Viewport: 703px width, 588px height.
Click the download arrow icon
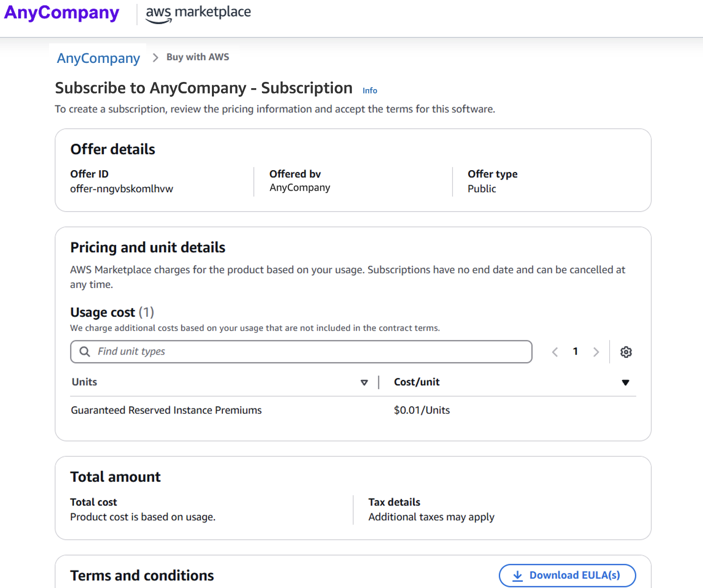(517, 576)
